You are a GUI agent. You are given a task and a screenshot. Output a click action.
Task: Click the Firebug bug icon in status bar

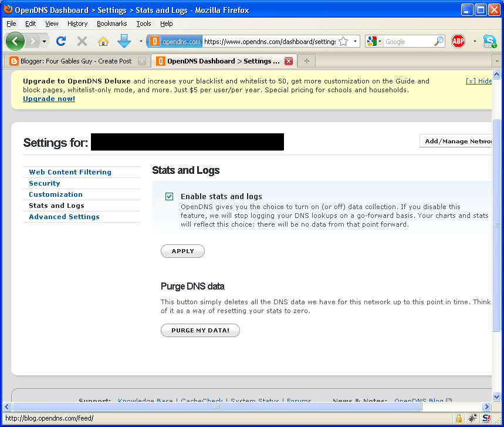(472, 418)
